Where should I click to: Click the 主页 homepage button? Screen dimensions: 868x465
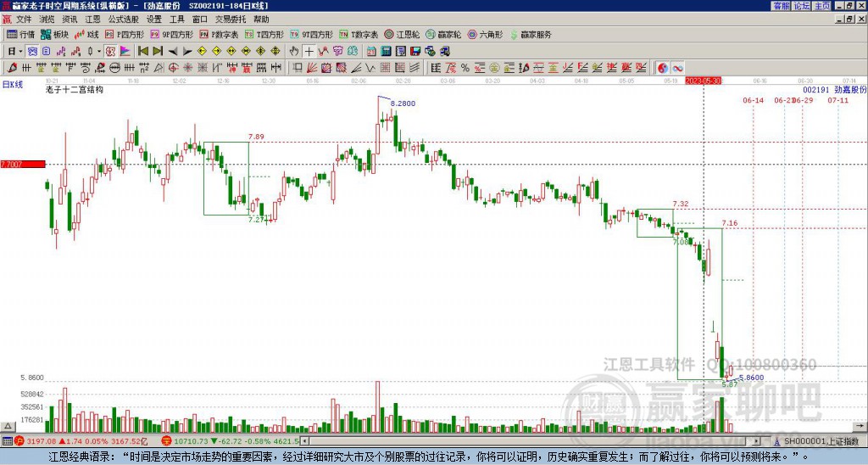click(x=822, y=6)
